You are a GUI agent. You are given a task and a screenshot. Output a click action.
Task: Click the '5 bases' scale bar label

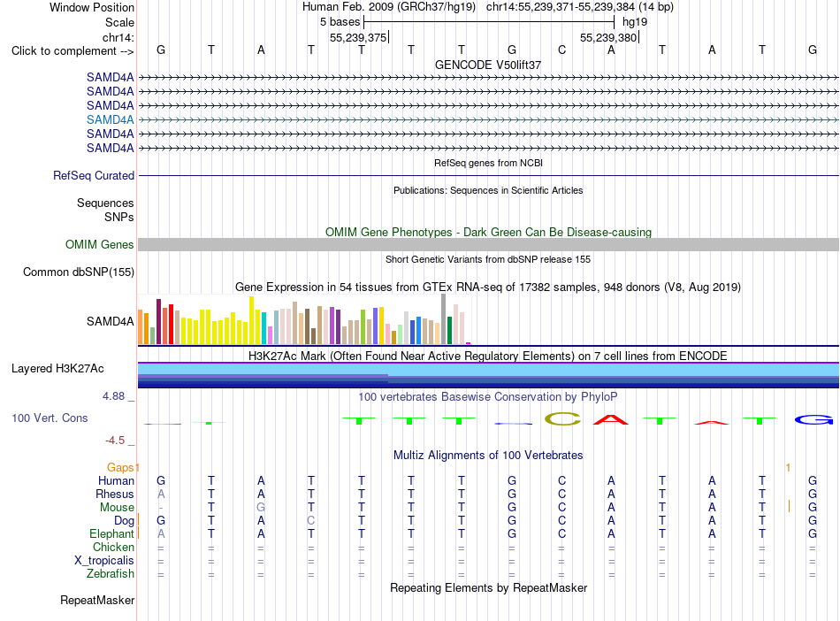[x=340, y=22]
